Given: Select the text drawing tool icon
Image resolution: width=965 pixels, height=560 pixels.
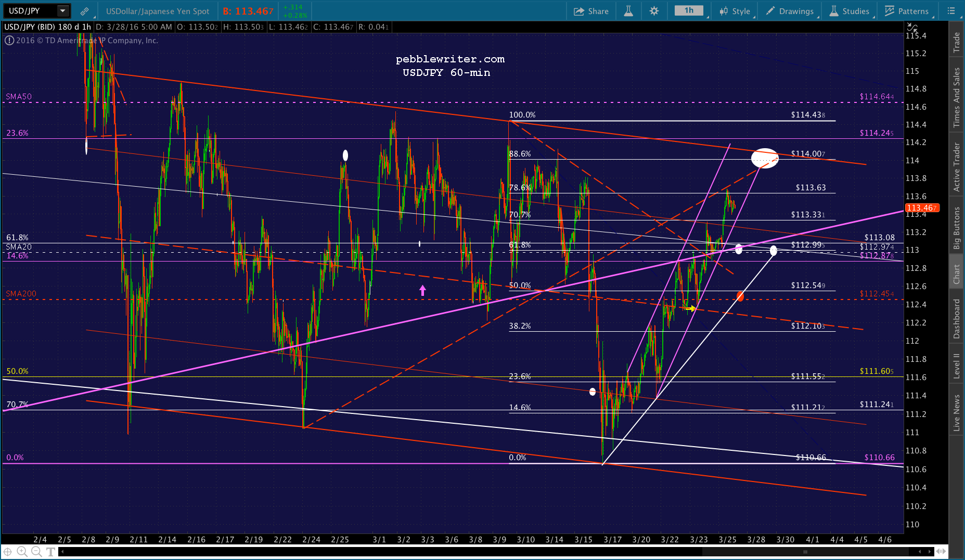Looking at the screenshot, I should (50, 552).
